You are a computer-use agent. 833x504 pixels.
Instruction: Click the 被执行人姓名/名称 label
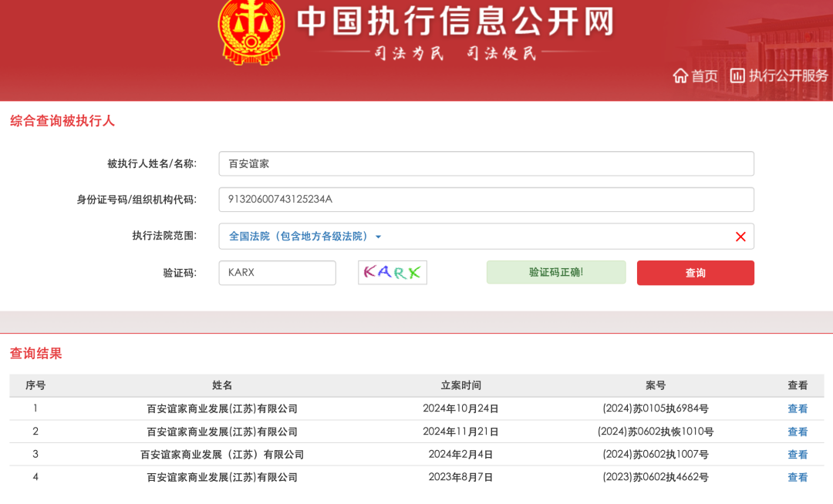(x=152, y=164)
